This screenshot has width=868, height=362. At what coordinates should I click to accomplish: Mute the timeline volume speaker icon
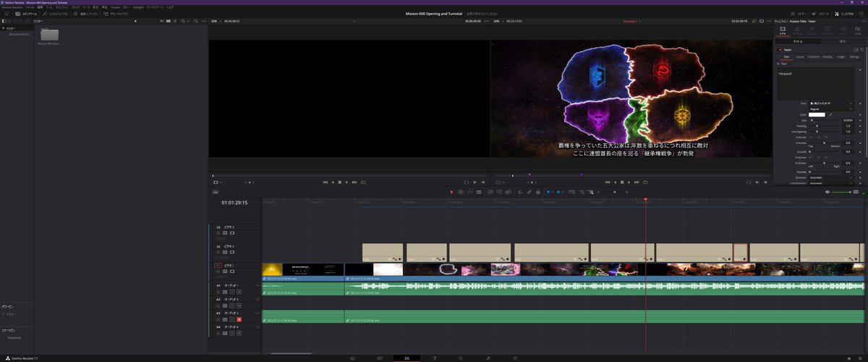point(827,192)
